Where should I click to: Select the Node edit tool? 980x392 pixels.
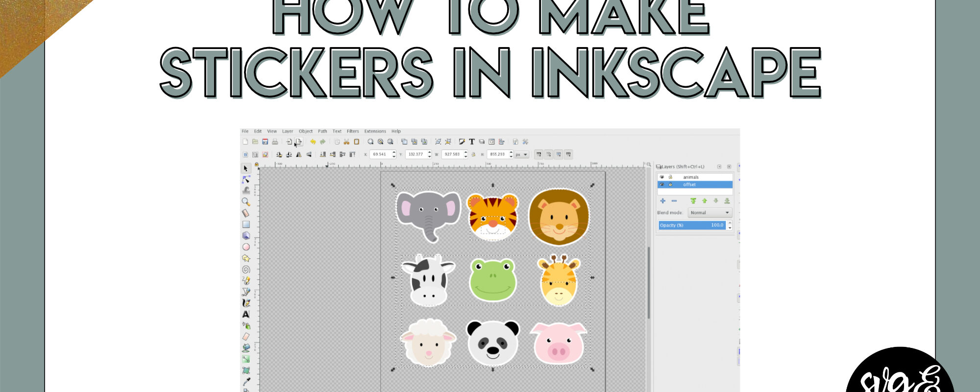pos(246,179)
